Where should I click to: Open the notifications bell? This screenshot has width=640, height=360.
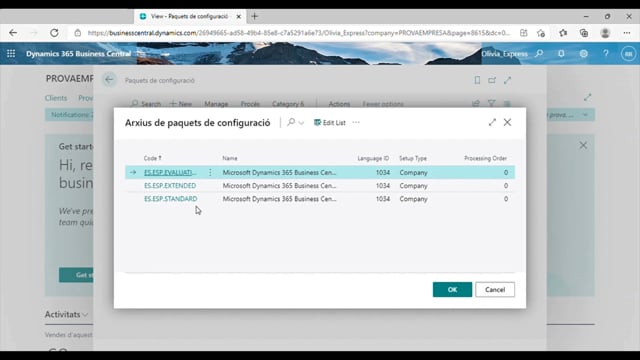pos(561,53)
